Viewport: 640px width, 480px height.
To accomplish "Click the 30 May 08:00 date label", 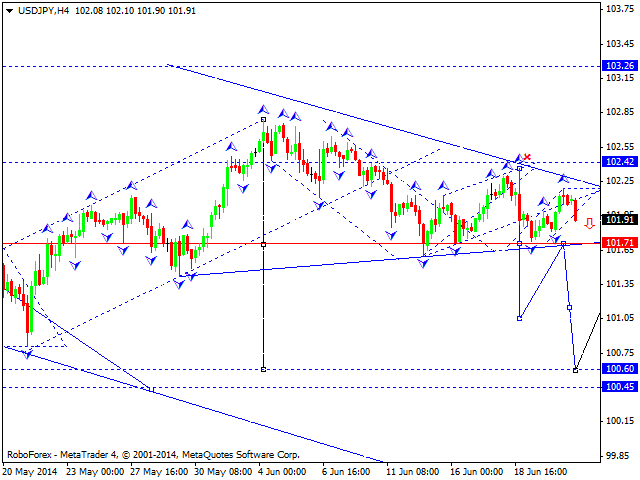I will pyautogui.click(x=224, y=472).
